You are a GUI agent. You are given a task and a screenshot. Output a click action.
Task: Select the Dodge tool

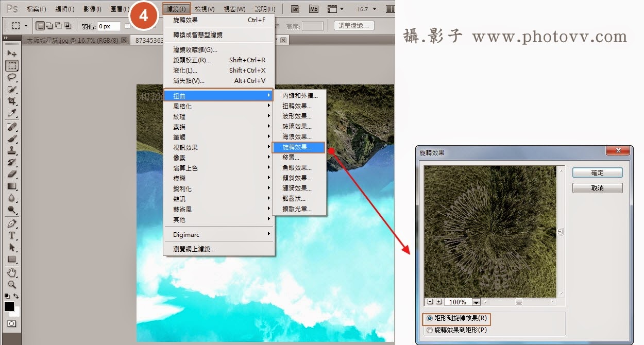[x=12, y=210]
